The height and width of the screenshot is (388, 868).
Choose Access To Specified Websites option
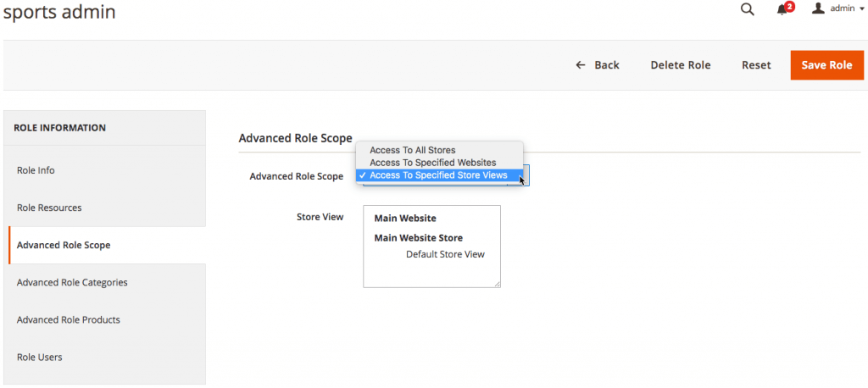pyautogui.click(x=432, y=163)
